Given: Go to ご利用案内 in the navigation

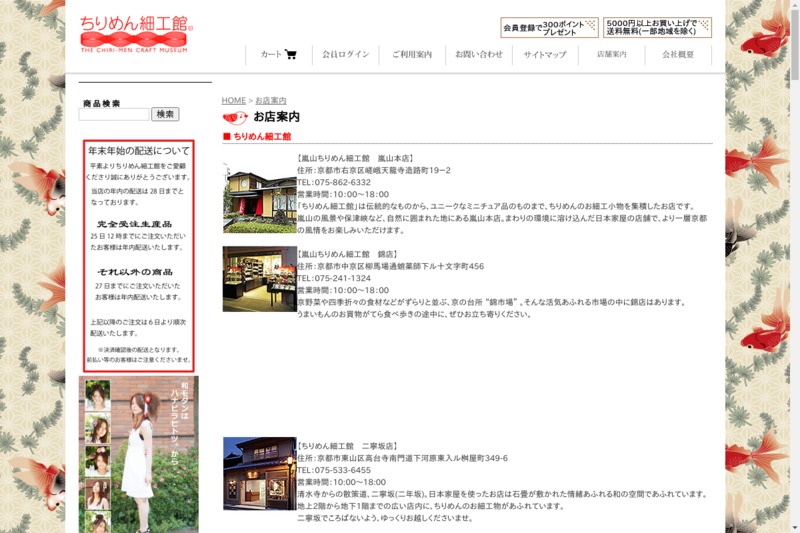Looking at the screenshot, I should pyautogui.click(x=411, y=55).
